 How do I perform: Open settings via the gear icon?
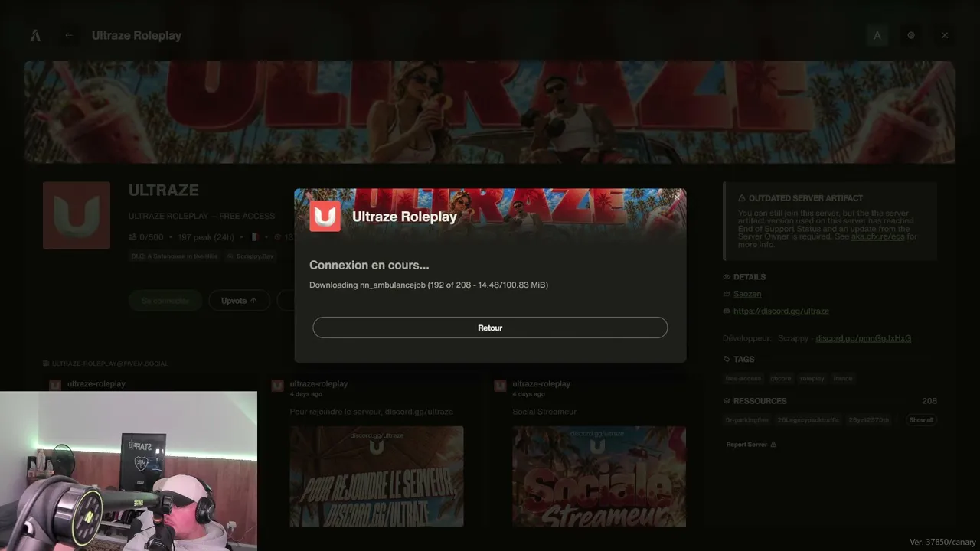coord(911,35)
